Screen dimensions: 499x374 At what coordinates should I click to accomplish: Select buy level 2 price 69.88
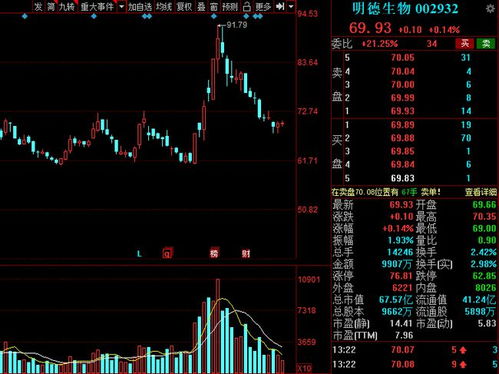pyautogui.click(x=403, y=138)
